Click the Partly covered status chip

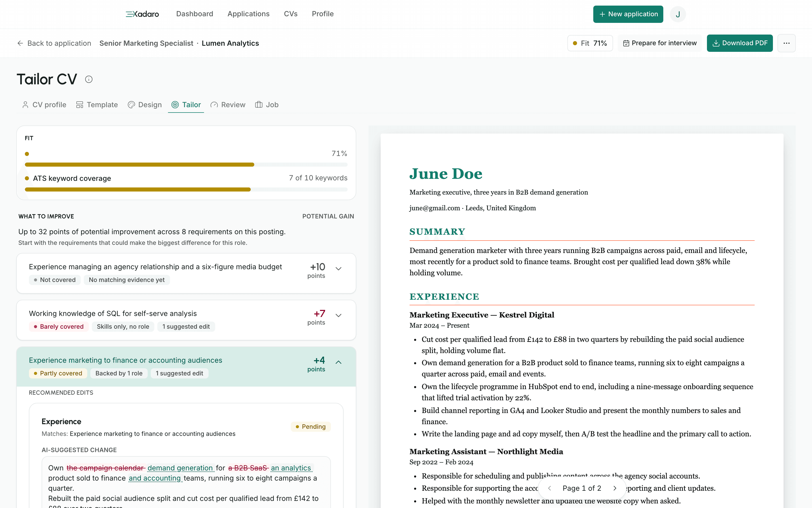(x=58, y=373)
